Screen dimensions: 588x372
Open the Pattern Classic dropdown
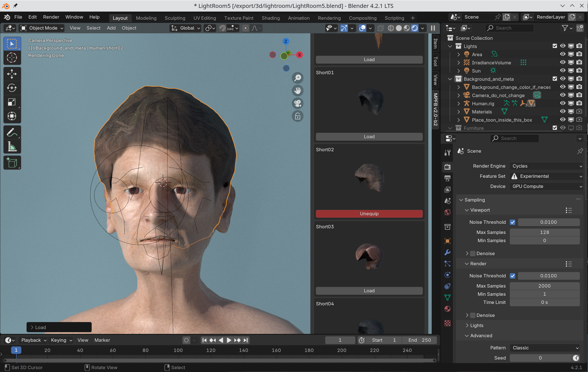click(x=545, y=348)
